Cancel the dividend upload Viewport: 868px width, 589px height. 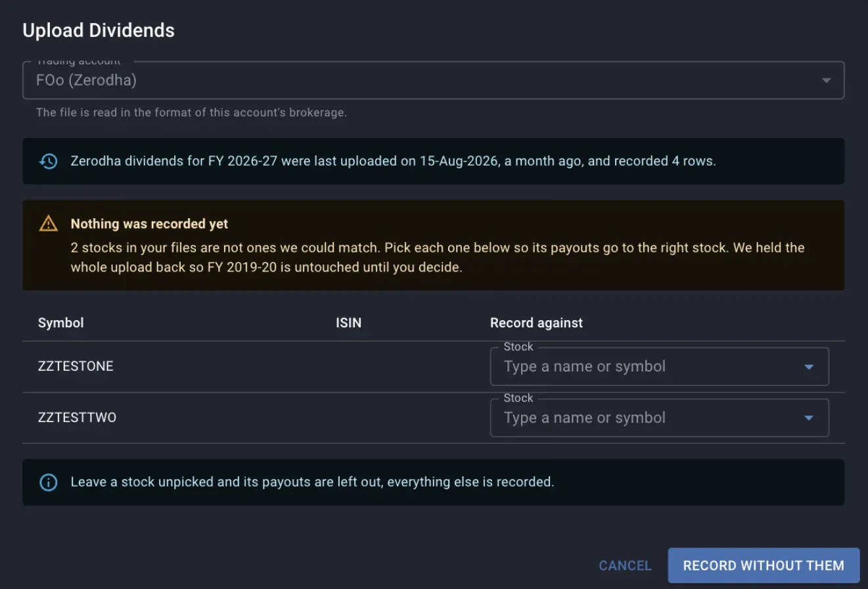(x=625, y=565)
